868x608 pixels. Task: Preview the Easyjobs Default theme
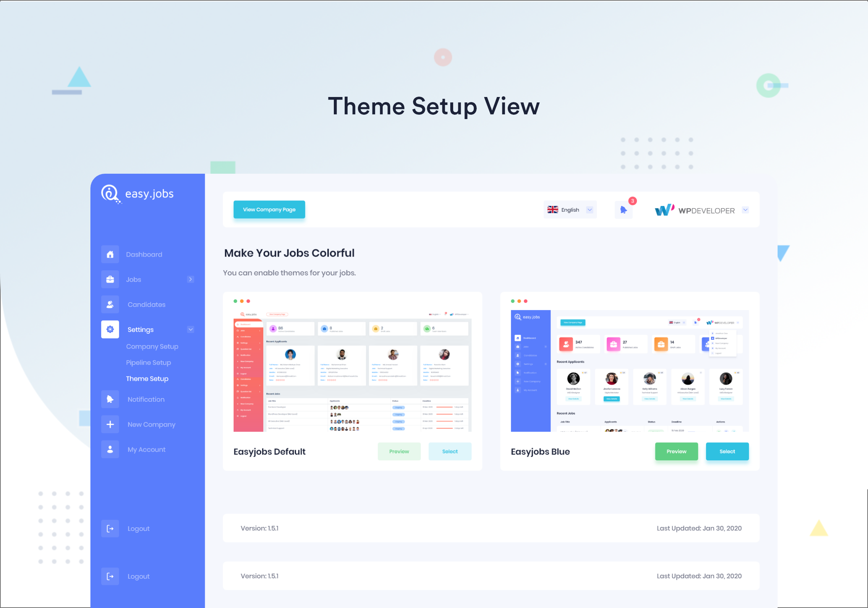tap(399, 452)
